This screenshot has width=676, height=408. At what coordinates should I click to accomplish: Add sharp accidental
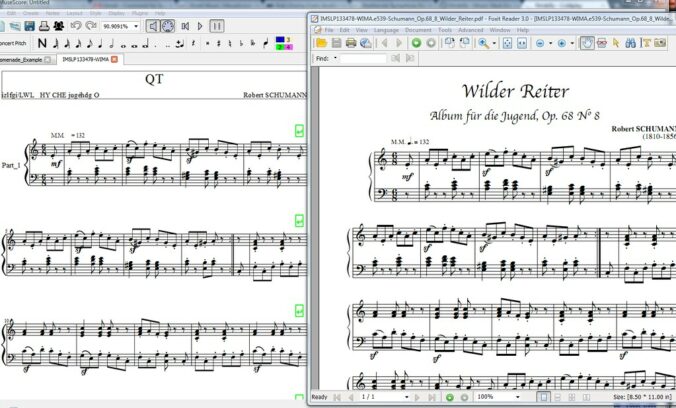point(219,43)
